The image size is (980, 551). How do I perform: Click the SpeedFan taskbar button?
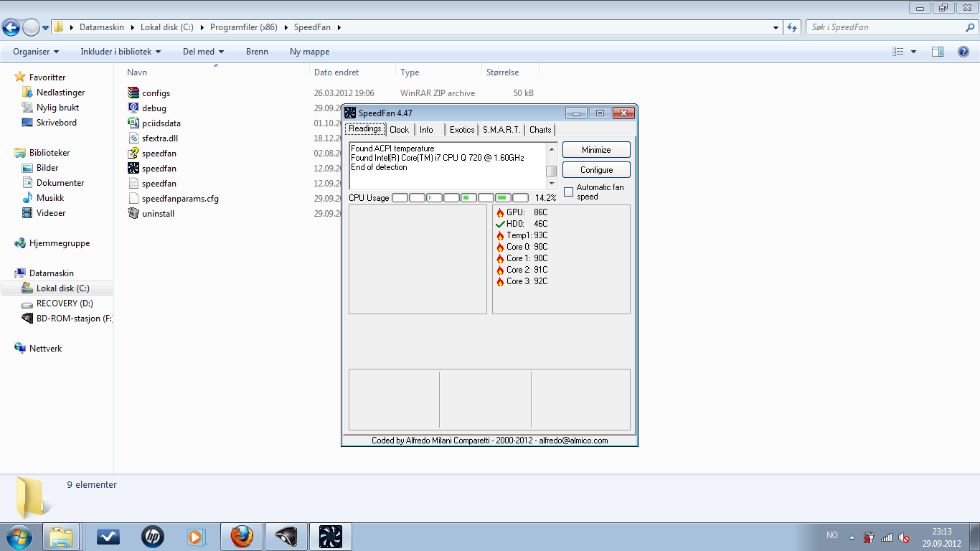331,537
